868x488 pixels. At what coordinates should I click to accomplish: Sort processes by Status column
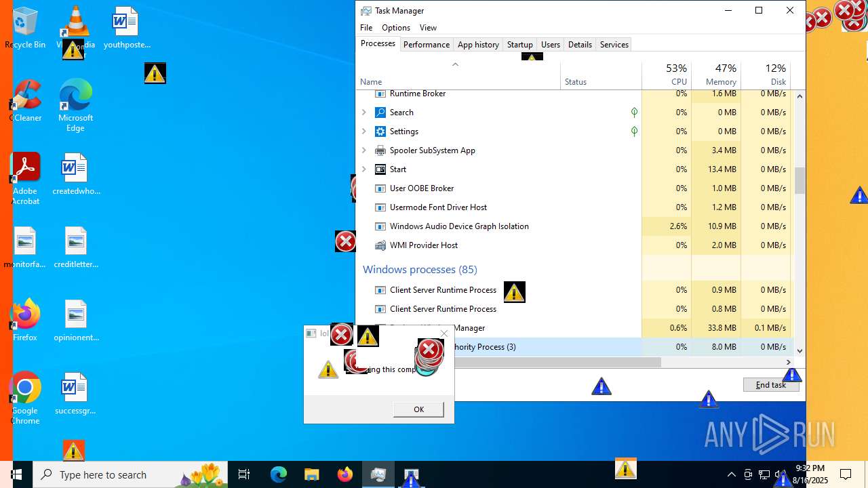point(601,75)
